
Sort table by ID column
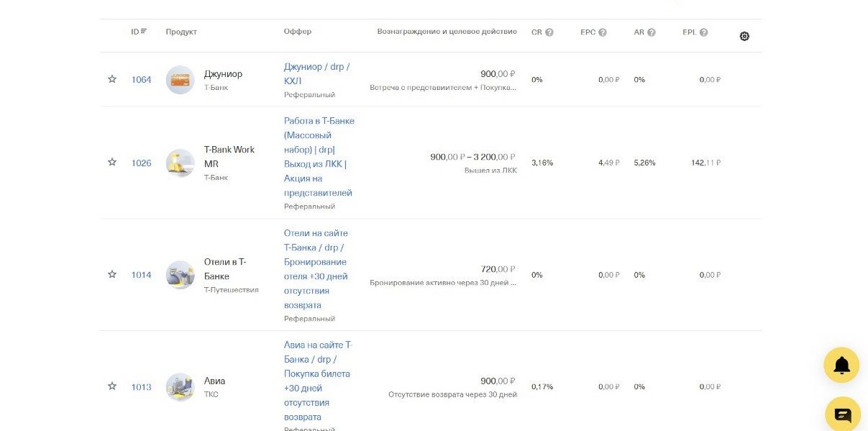pyautogui.click(x=139, y=32)
